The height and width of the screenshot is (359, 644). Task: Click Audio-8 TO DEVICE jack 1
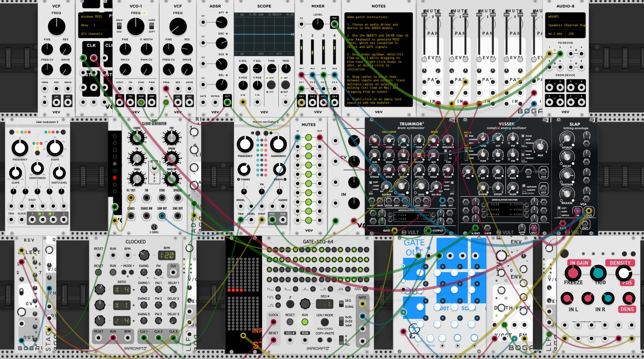tap(549, 54)
